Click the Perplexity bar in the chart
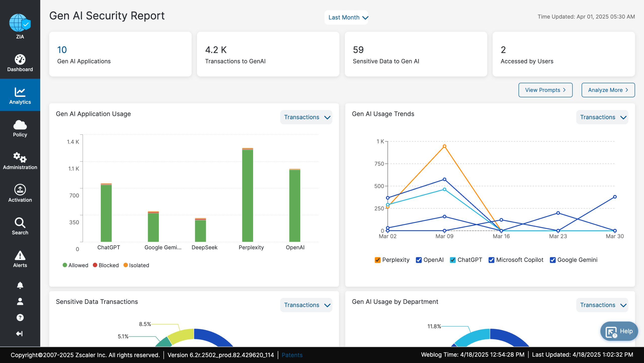Image resolution: width=644 pixels, height=363 pixels. pos(247,195)
